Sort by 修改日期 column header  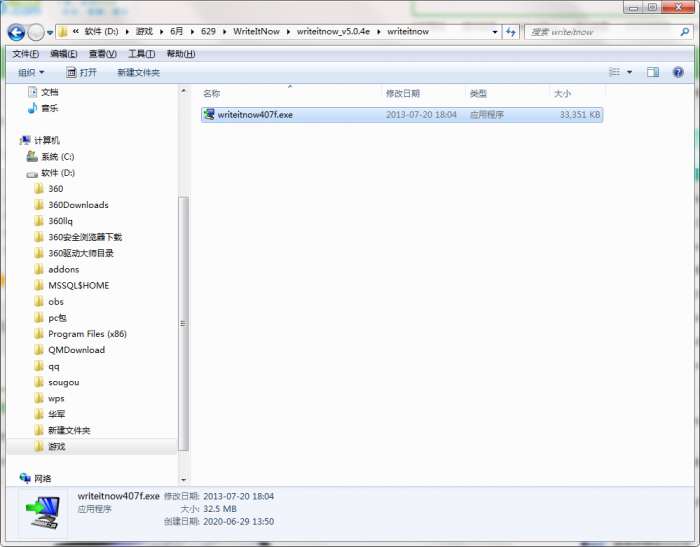click(403, 94)
